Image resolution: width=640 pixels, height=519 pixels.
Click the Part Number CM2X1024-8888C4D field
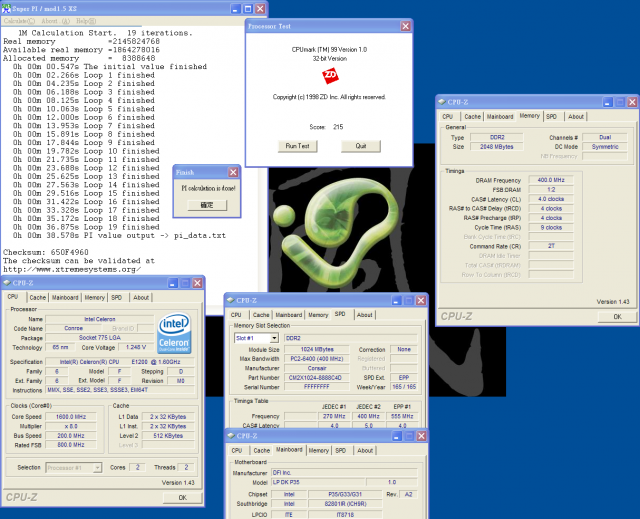317,377
